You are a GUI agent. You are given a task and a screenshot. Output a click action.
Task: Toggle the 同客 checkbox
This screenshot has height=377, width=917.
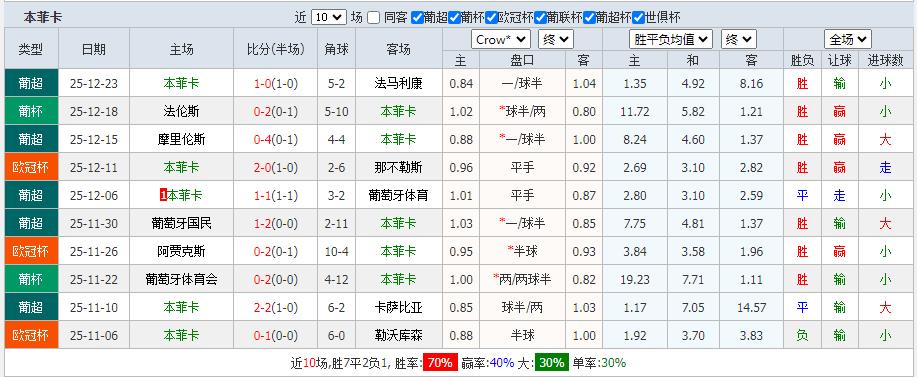point(373,18)
